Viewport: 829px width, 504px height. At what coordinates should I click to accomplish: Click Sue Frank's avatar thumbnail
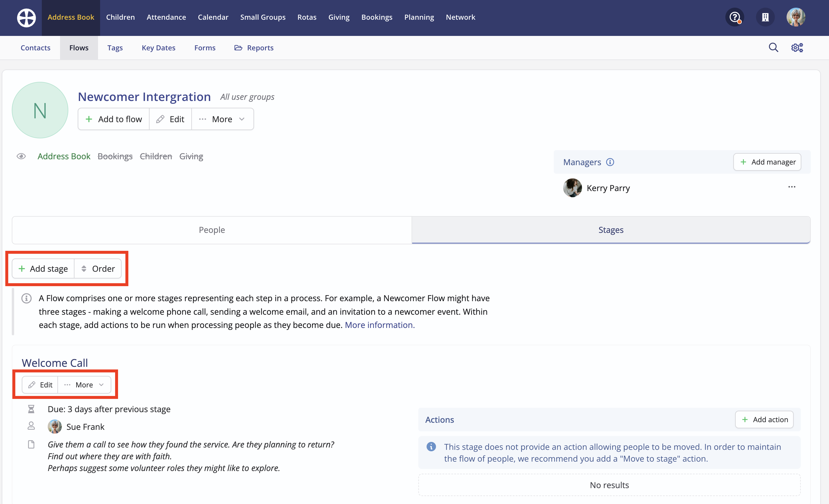coord(54,427)
